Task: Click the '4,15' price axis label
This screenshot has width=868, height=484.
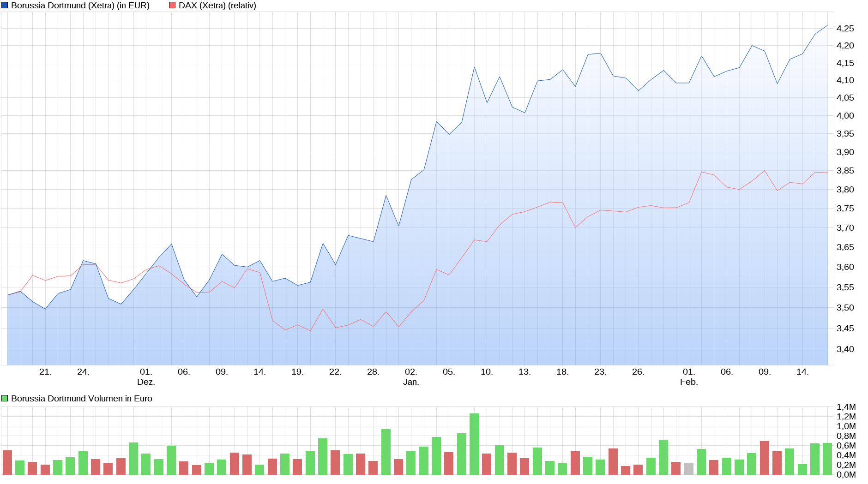Action: [x=845, y=63]
